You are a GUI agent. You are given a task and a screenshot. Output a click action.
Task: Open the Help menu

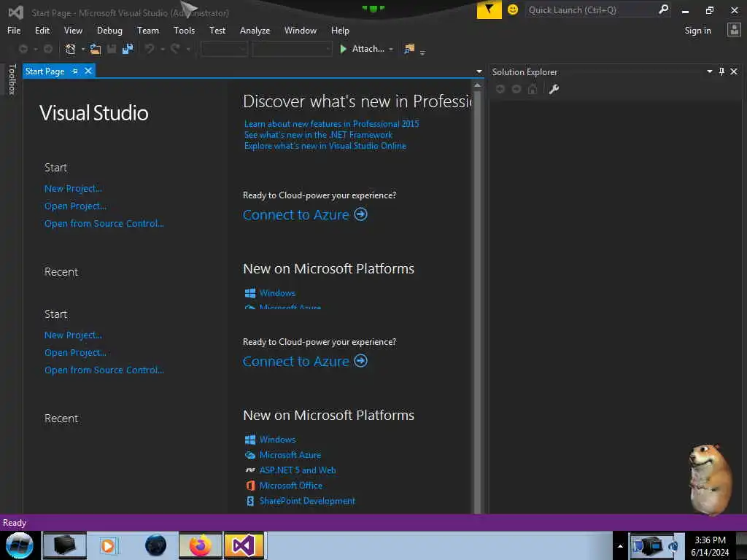(340, 31)
